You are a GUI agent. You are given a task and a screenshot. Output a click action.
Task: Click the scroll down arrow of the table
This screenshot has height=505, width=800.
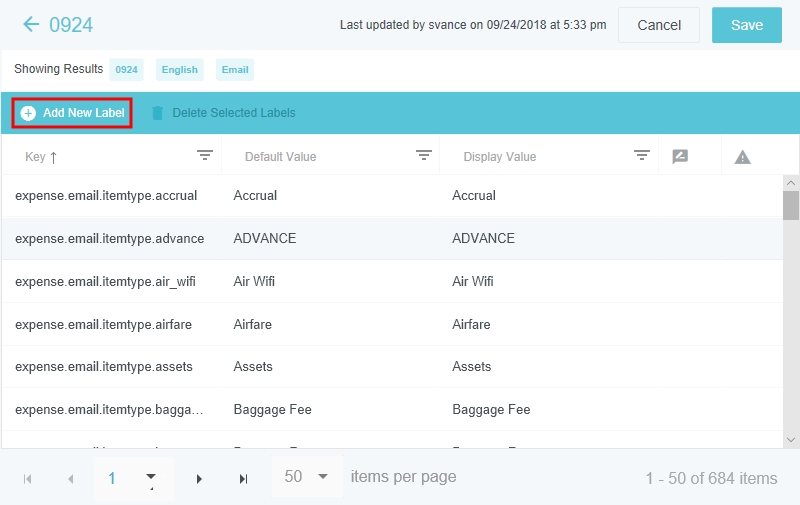tap(791, 439)
